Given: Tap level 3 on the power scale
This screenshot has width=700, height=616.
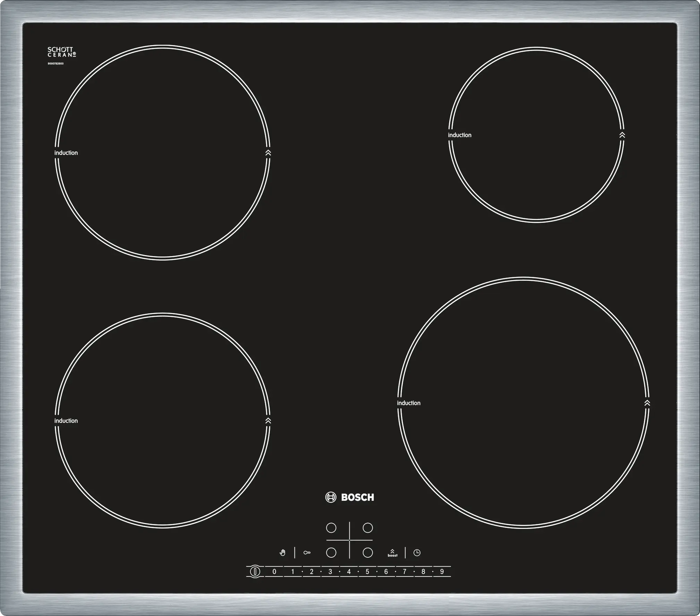Looking at the screenshot, I should tap(330, 572).
